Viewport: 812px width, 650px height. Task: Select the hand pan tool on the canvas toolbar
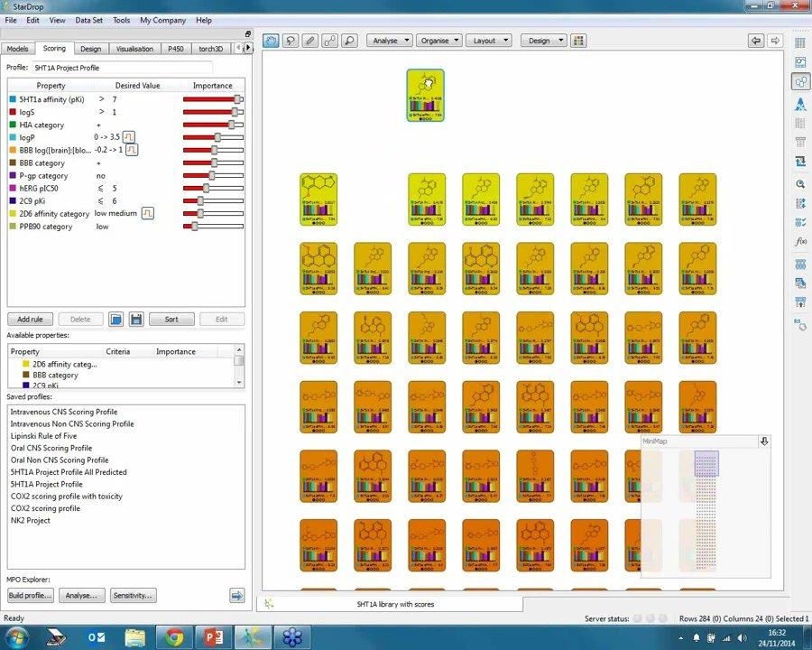tap(271, 40)
